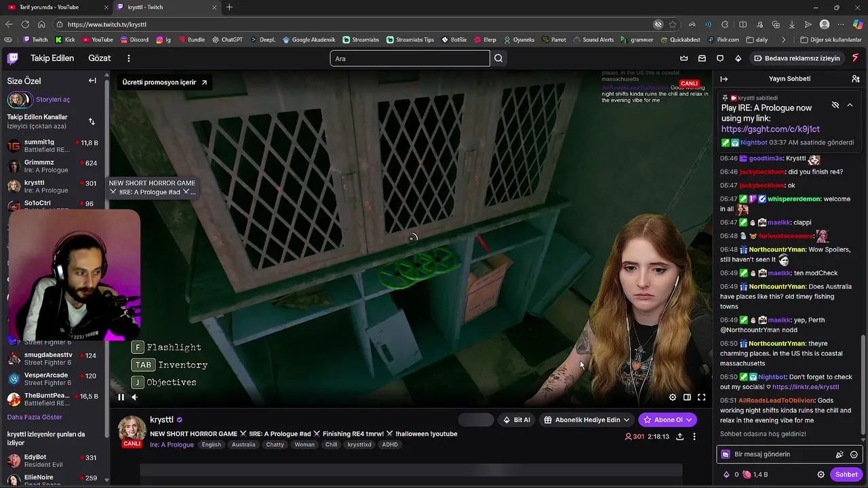This screenshot has width=868, height=488.
Task: Click the Bit Al button
Action: tap(516, 420)
